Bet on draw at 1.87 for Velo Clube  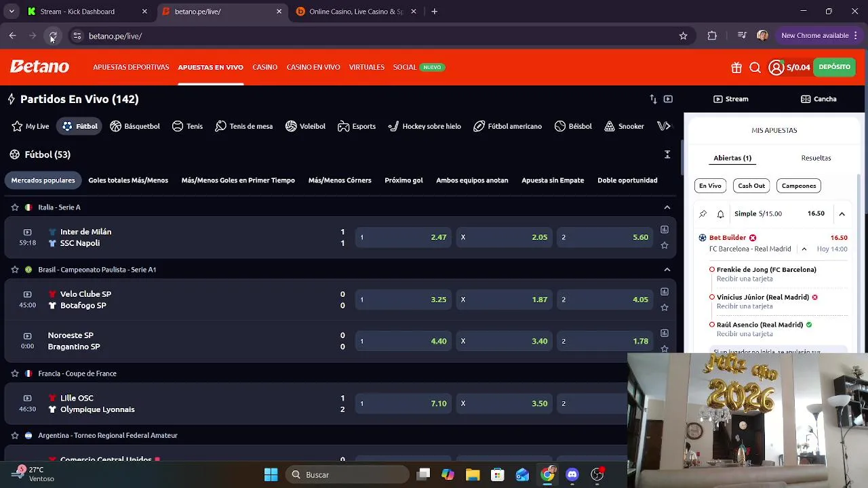click(505, 300)
